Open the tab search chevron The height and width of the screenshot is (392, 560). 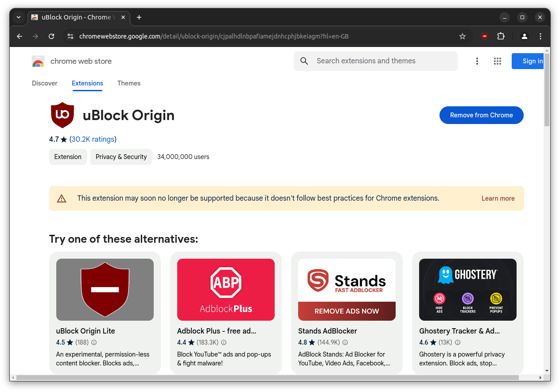pyautogui.click(x=19, y=17)
